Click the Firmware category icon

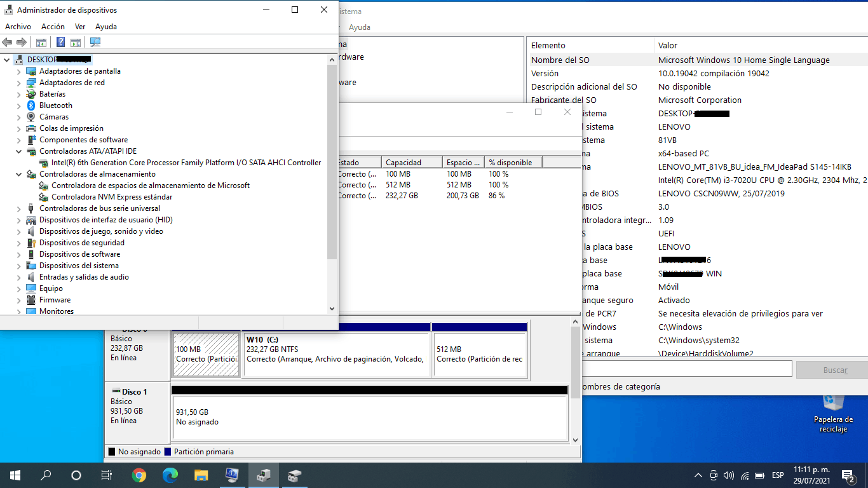click(x=31, y=300)
